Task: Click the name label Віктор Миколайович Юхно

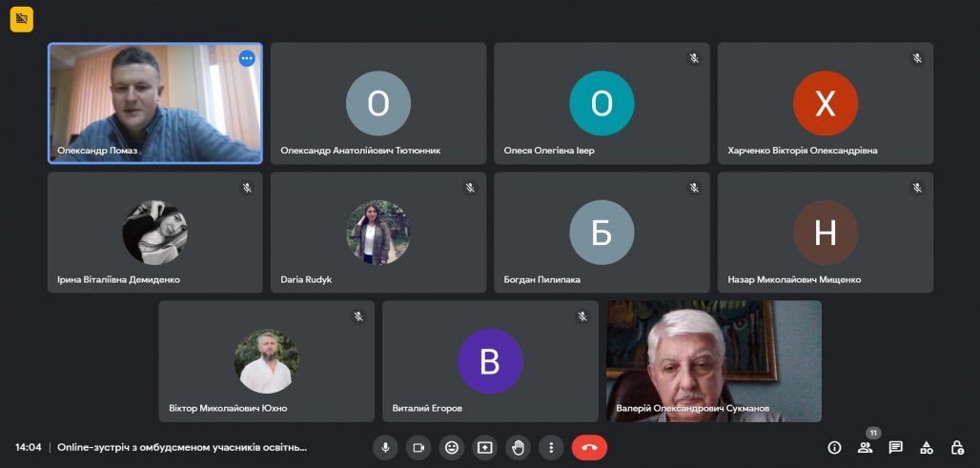Action: pos(228,409)
